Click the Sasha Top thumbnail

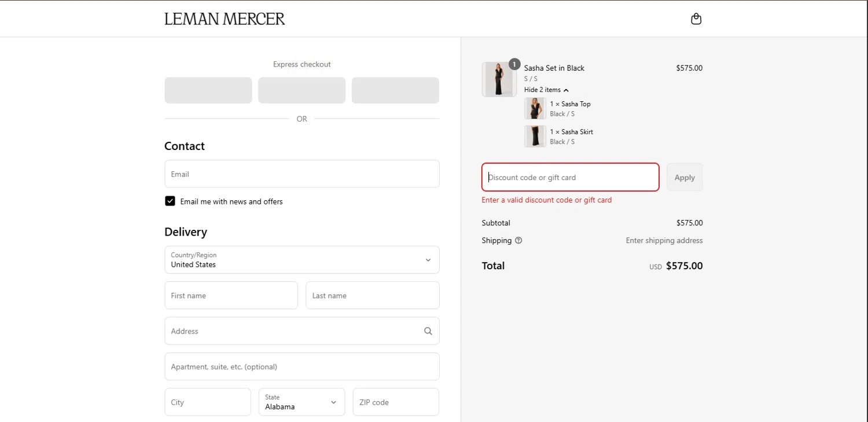[535, 108]
